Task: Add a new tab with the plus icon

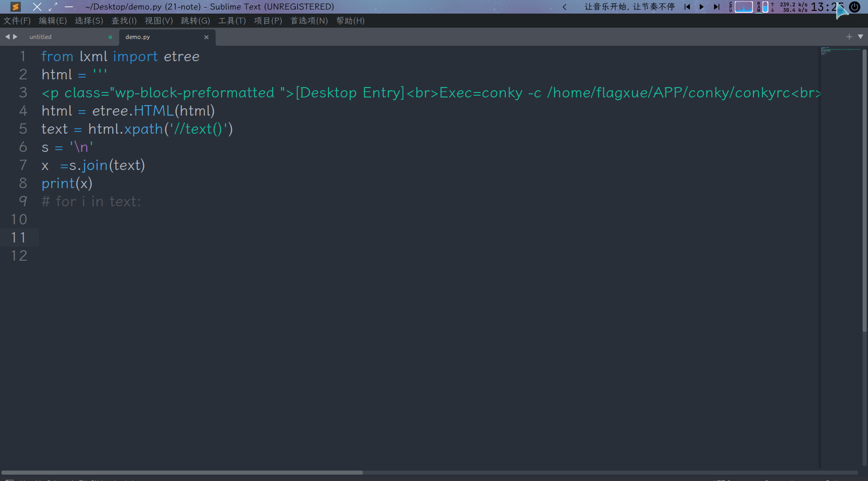Action: tap(849, 37)
